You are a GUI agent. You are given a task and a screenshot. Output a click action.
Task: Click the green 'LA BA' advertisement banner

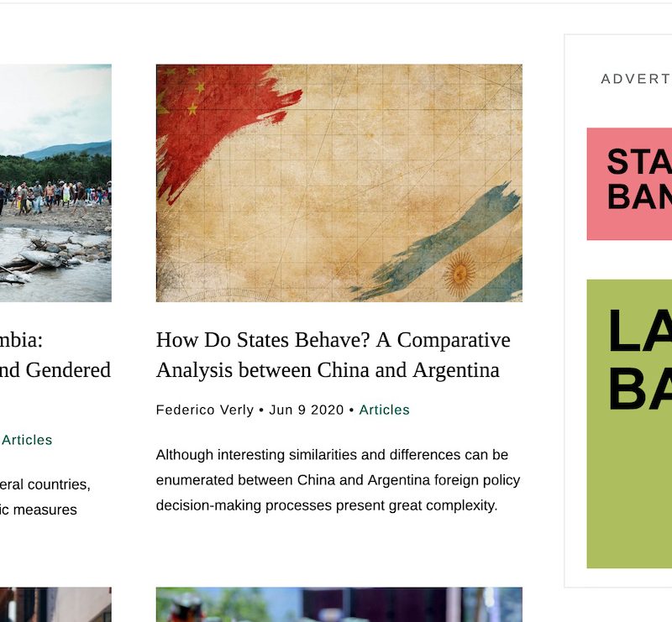point(629,424)
